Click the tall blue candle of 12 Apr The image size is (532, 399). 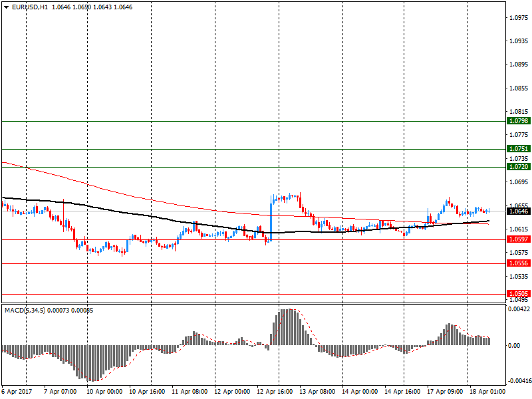tap(271, 222)
